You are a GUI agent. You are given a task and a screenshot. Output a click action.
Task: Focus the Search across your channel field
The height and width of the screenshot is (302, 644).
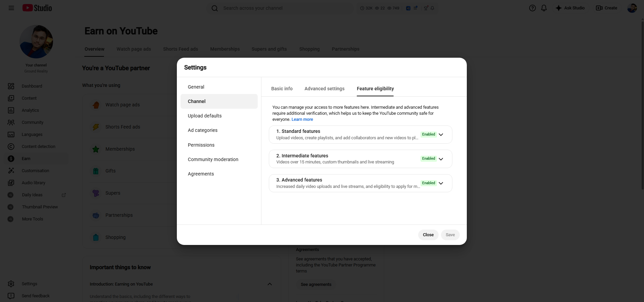click(280, 8)
